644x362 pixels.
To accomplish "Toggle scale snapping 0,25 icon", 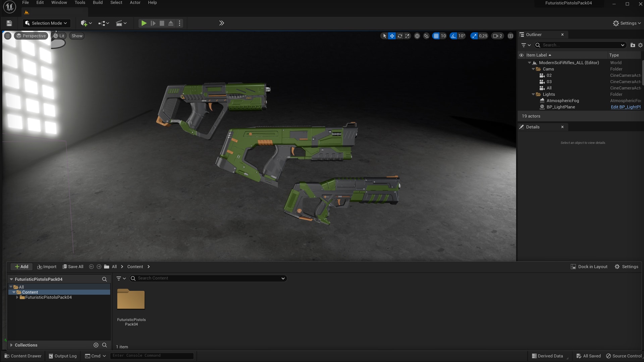I will 474,36.
